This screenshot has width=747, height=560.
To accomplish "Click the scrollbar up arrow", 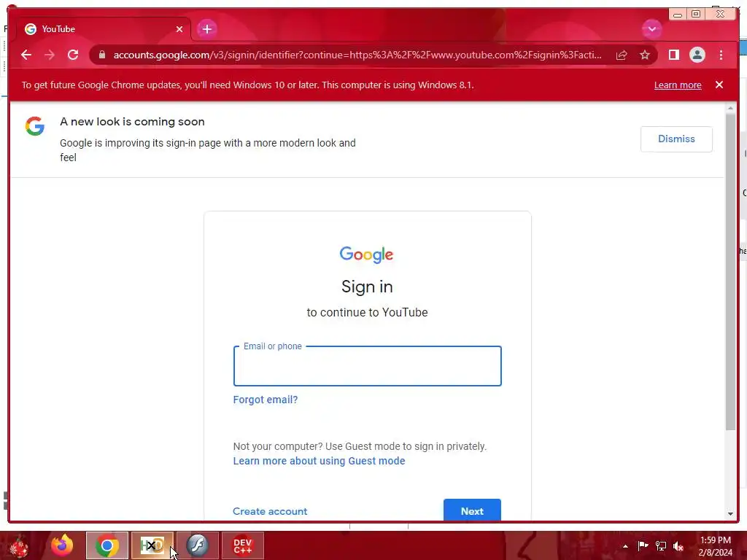I will pos(730,109).
